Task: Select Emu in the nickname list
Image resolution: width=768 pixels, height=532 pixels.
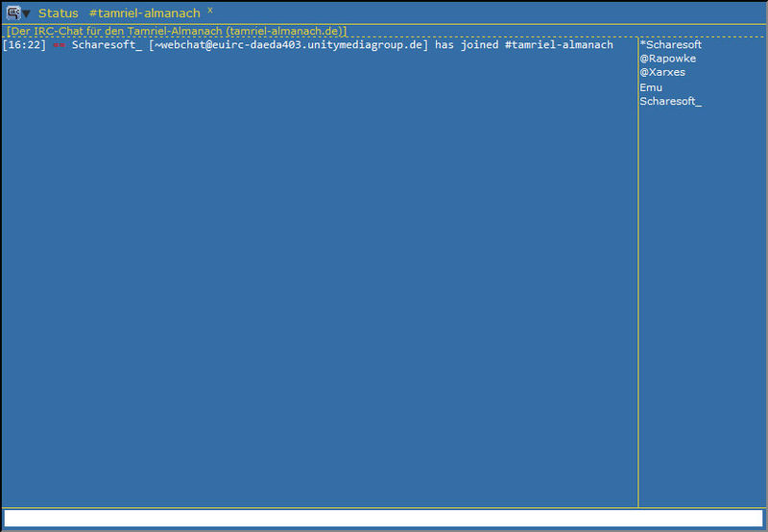Action: tap(651, 87)
